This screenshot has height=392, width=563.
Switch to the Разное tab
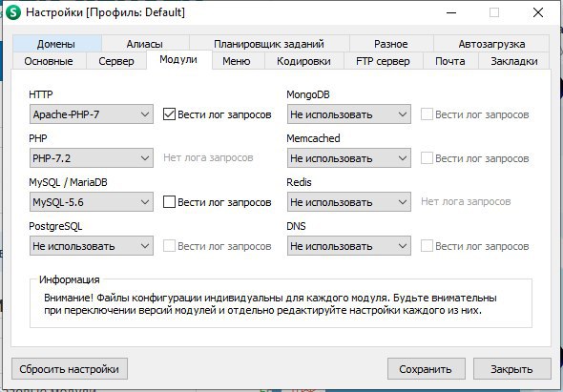(x=391, y=44)
